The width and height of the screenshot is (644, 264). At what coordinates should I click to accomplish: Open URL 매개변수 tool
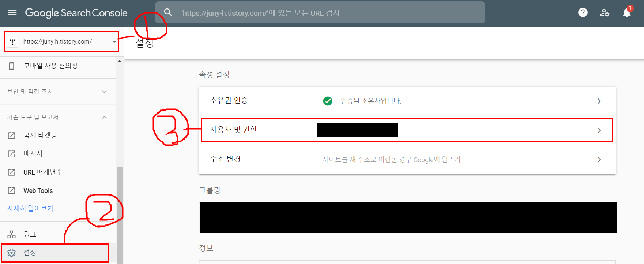pos(58,172)
